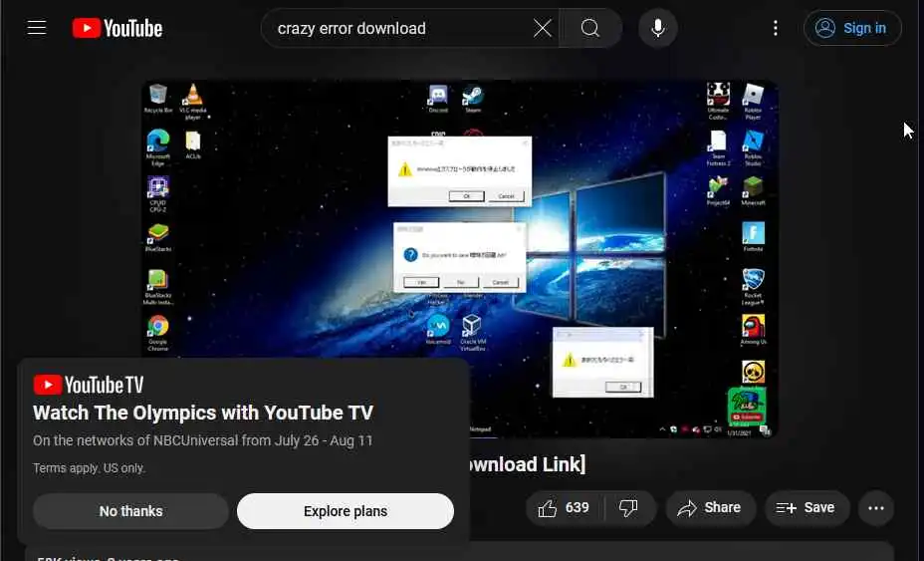Click the Google Chrome icon in the video
Screen dimensions: 924x561
tap(158, 333)
